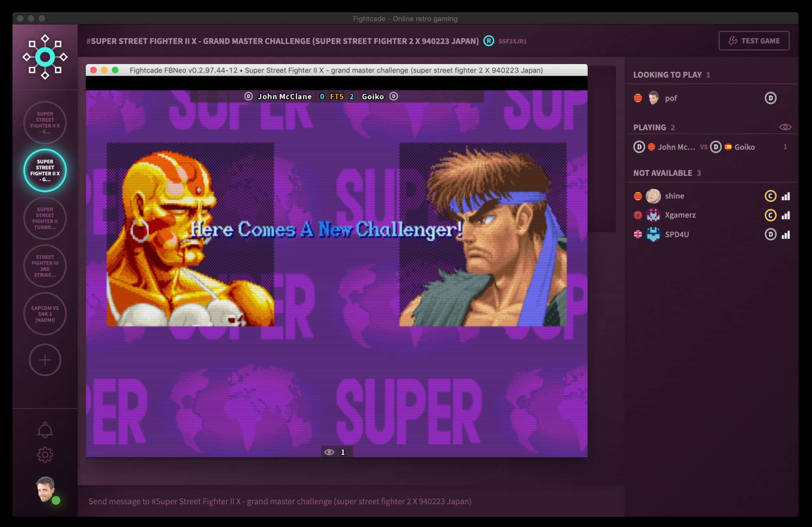
Task: Click signal strength icon for SPD4U
Action: [786, 234]
